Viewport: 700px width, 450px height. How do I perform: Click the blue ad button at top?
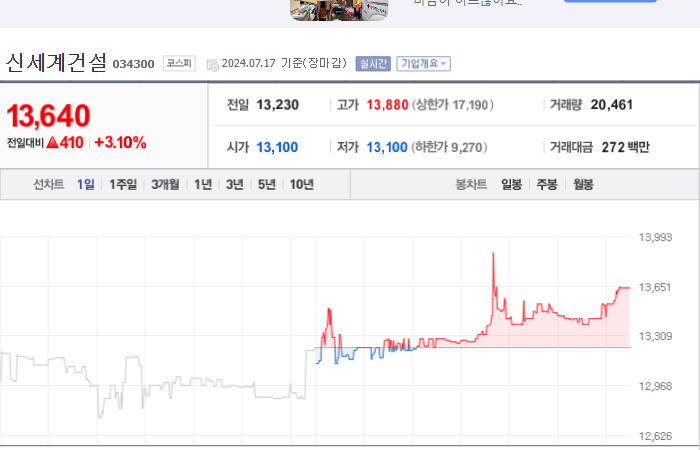(610, 1)
